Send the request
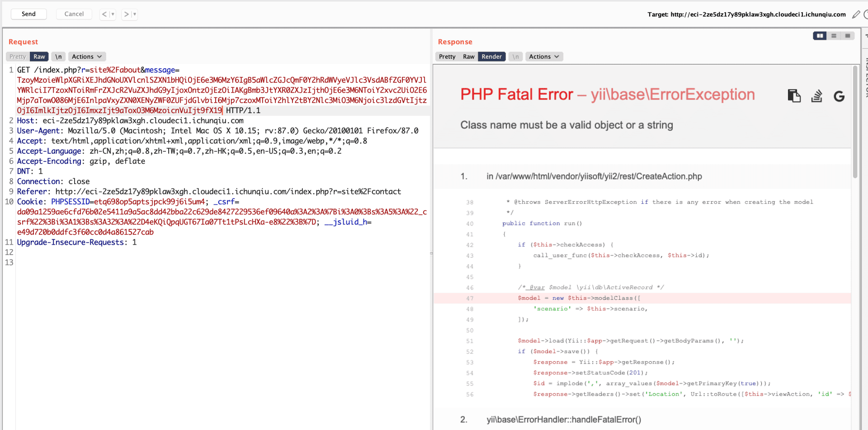This screenshot has height=430, width=868. coord(29,14)
